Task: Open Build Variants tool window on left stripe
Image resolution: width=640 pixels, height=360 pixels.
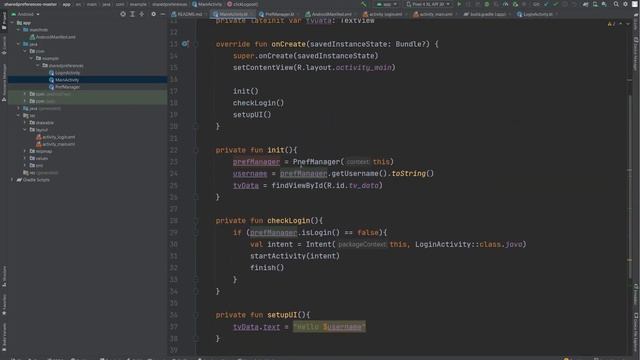Action: 4,337
